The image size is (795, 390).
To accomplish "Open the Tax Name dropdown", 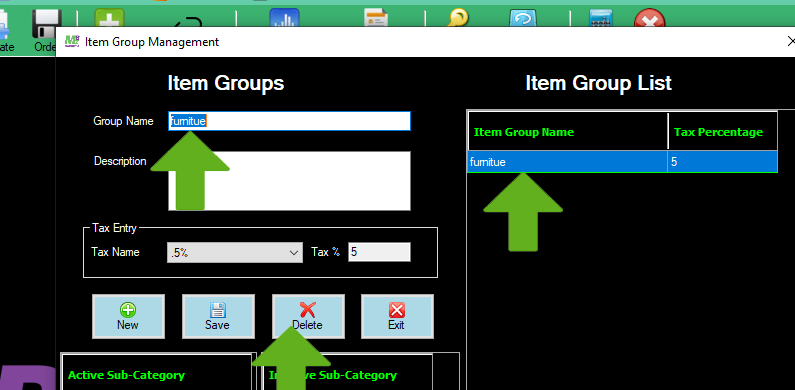I will [235, 253].
